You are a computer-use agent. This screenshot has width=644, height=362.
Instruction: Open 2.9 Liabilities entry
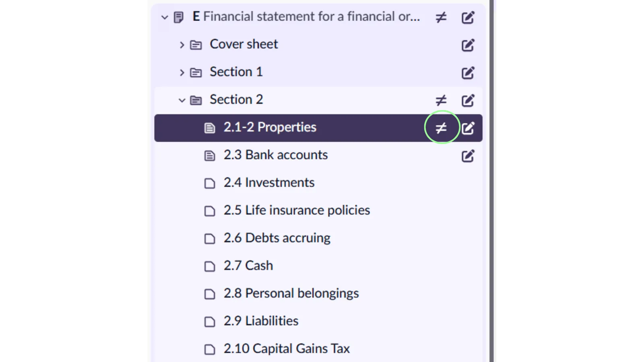261,321
